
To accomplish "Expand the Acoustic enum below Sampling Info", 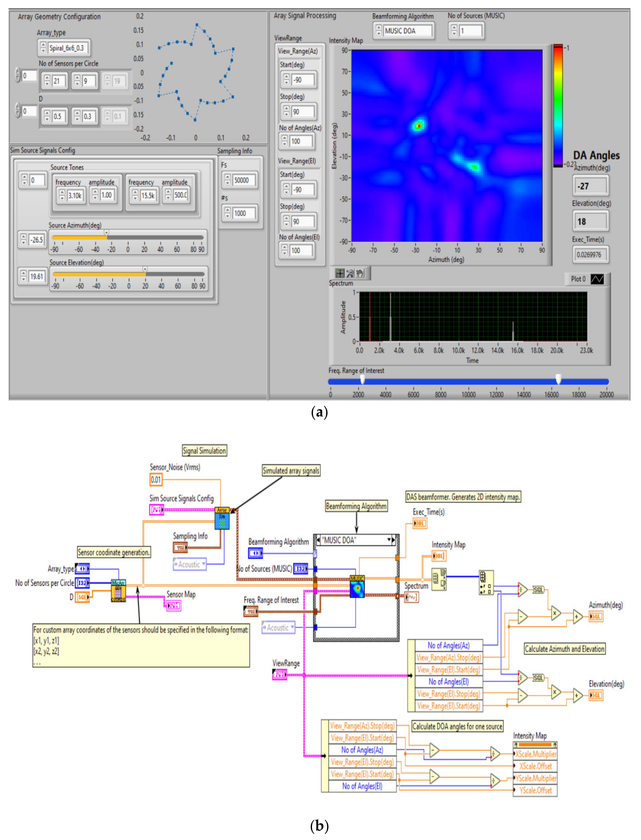I will [x=203, y=564].
